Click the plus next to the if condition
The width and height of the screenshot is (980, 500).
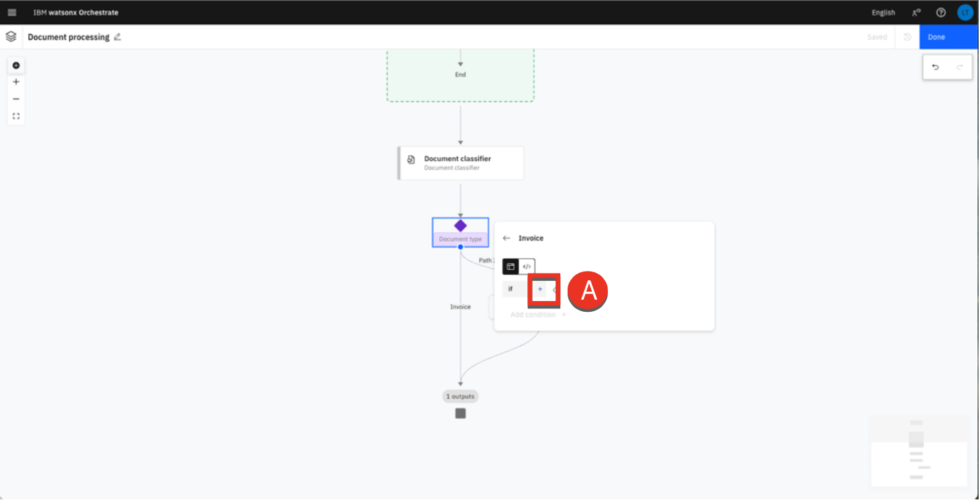click(540, 289)
